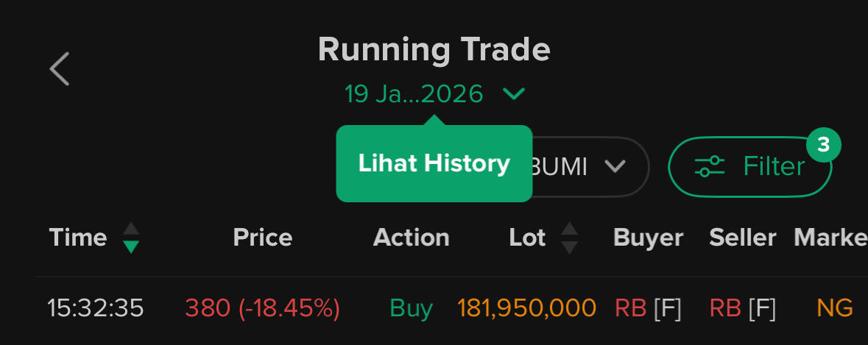Open the BUMI stock dropdown arrow
868x345 pixels.
[614, 167]
